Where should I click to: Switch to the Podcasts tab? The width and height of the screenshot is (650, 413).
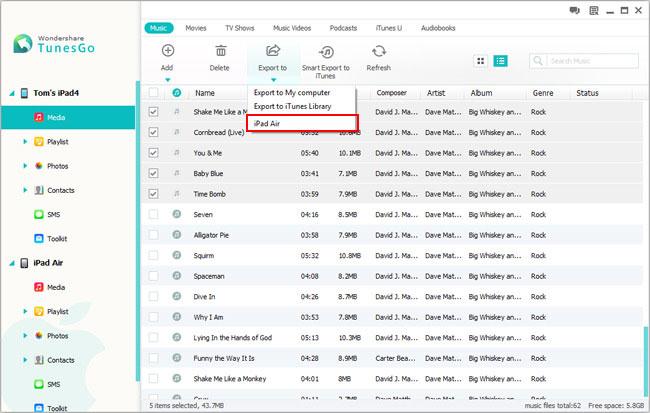(343, 28)
